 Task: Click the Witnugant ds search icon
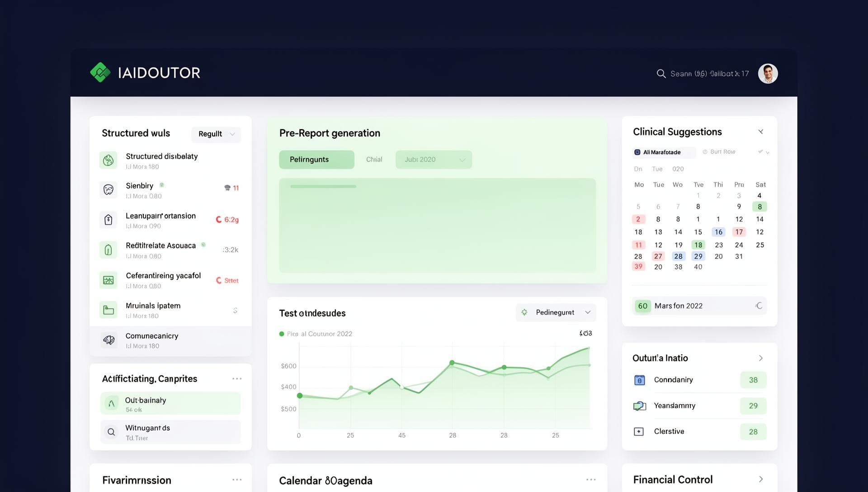[111, 432]
